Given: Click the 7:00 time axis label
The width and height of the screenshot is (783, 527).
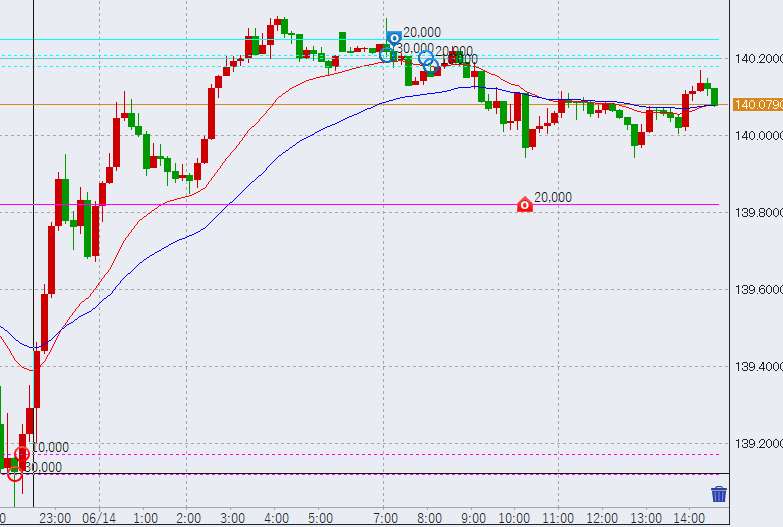Looking at the screenshot, I should click(385, 518).
